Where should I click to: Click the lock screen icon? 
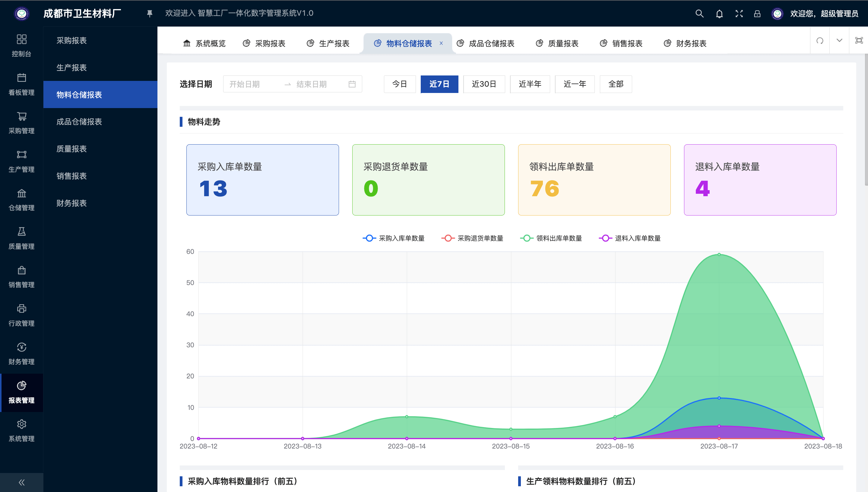(x=757, y=14)
